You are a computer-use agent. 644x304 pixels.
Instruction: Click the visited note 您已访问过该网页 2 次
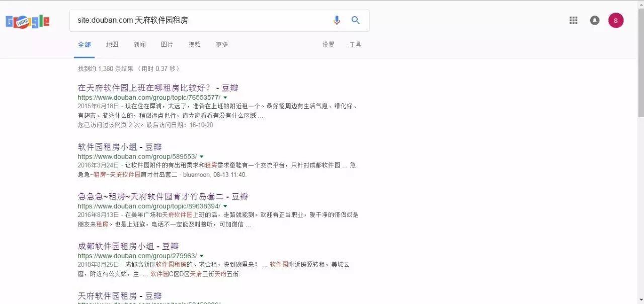pyautogui.click(x=109, y=125)
